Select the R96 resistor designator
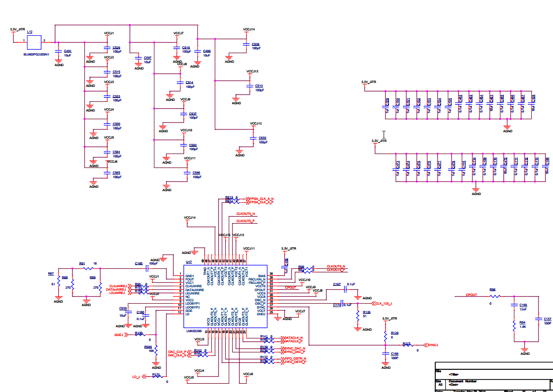 point(492,290)
